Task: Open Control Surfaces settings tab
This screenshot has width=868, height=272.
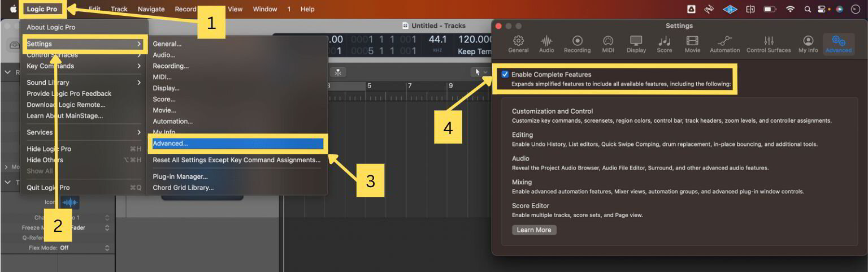Action: (x=769, y=44)
